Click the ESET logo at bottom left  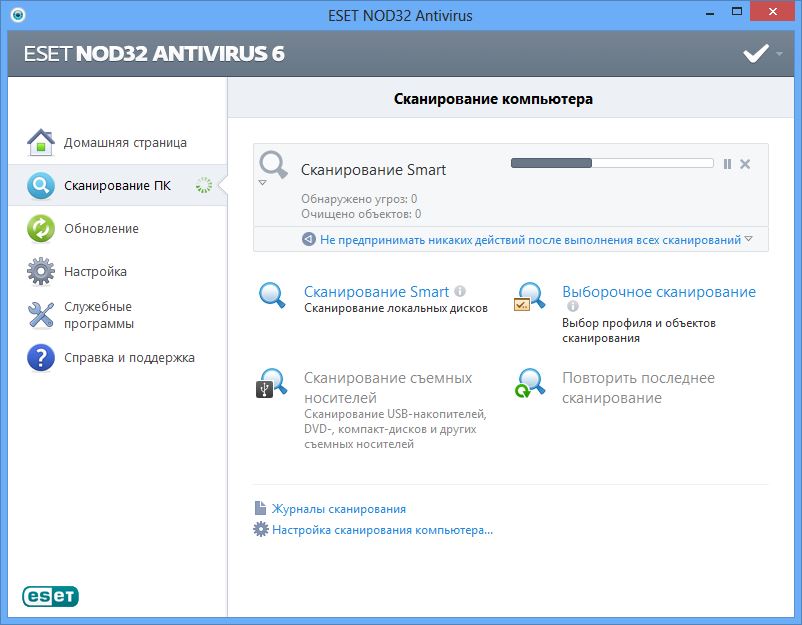[x=50, y=596]
